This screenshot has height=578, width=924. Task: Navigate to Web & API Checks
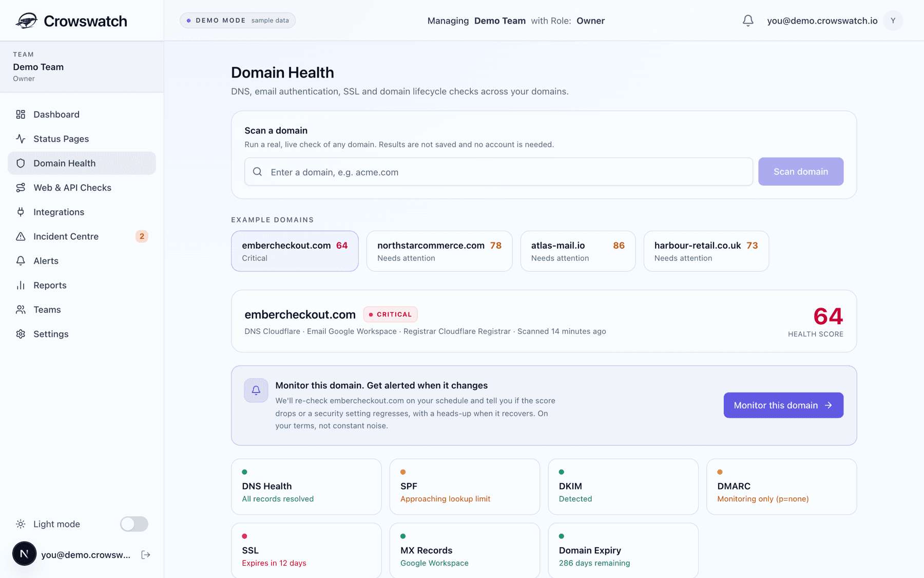point(82,188)
